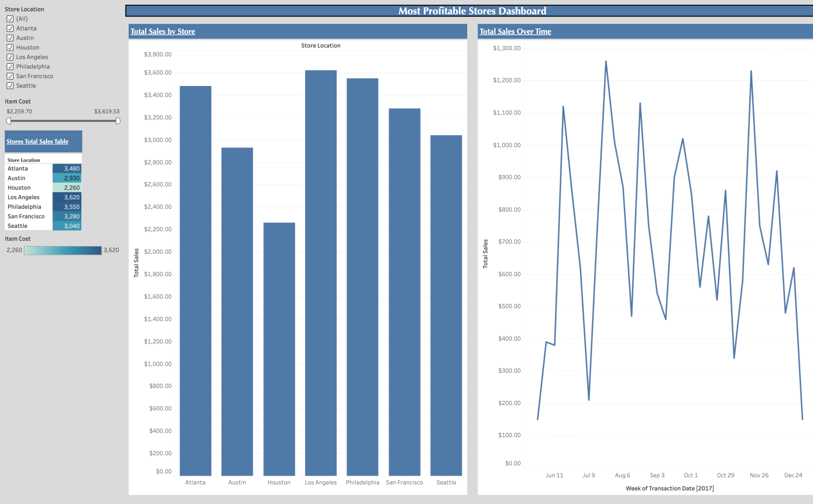Click the Item Cost color gradient legend
813x504 pixels.
(x=63, y=250)
